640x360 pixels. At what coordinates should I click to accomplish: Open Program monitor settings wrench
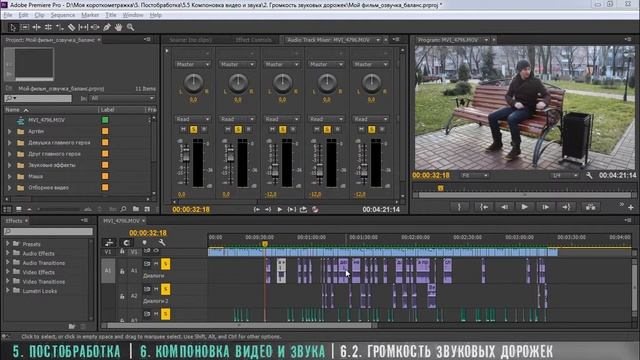point(589,175)
